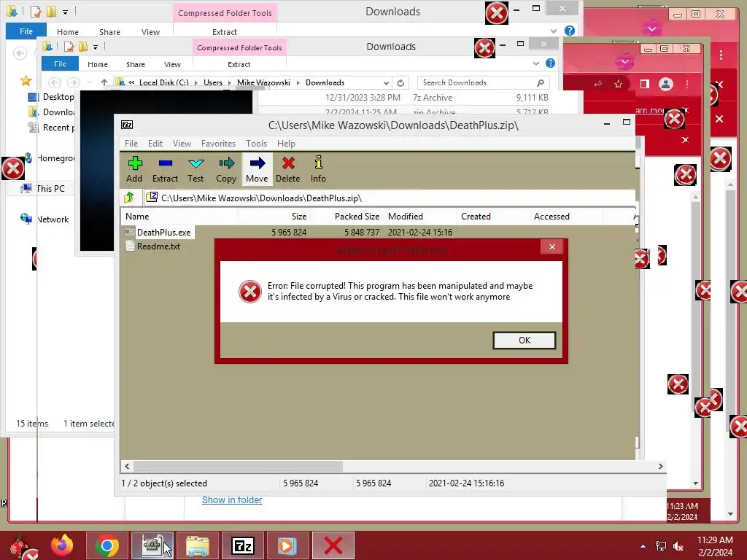Click the Copy tool in 7-Zip

226,169
